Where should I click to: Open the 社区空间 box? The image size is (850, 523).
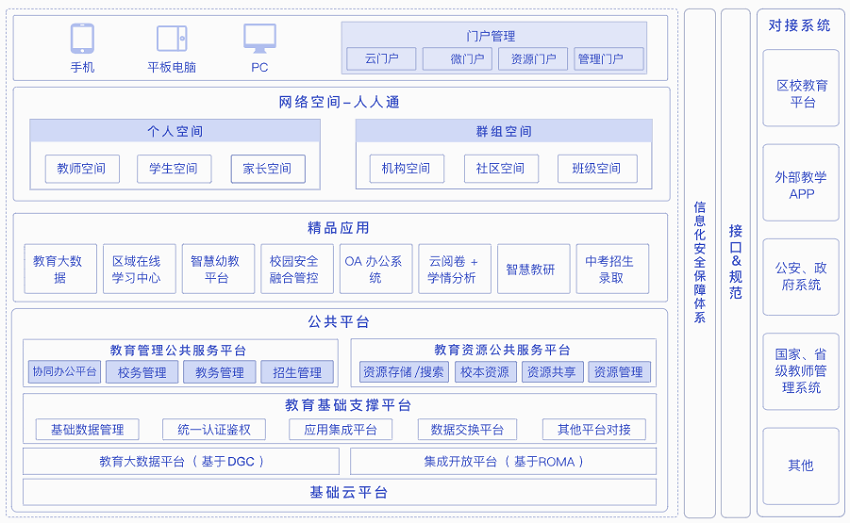[x=501, y=169]
